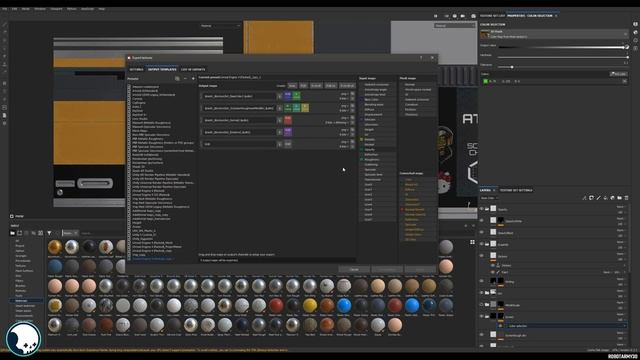Select the PBR Metallic Roughness preset
This screenshot has width=640, height=360.
(x=148, y=139)
